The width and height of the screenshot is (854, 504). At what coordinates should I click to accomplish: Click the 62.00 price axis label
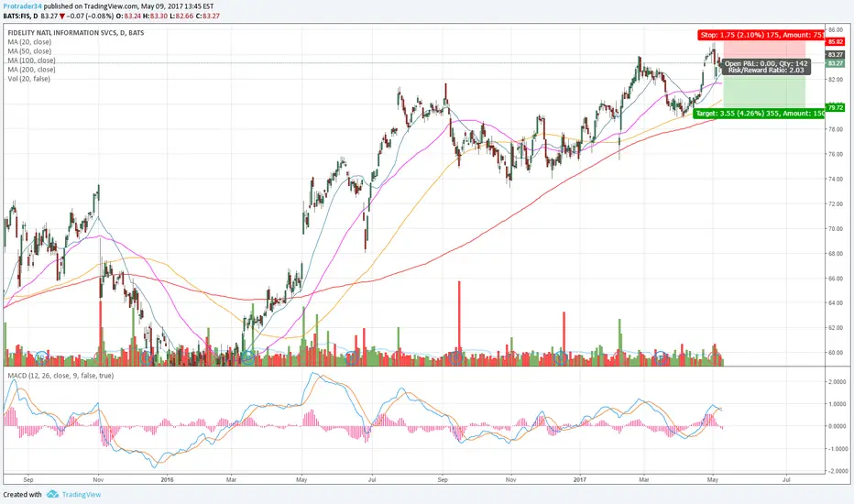(x=835, y=327)
